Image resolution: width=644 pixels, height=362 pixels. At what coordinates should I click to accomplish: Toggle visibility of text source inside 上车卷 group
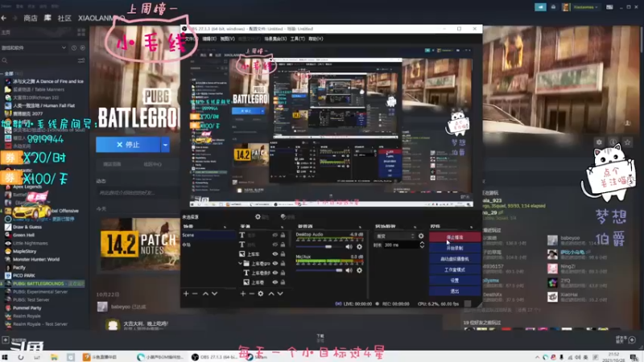pos(275,273)
